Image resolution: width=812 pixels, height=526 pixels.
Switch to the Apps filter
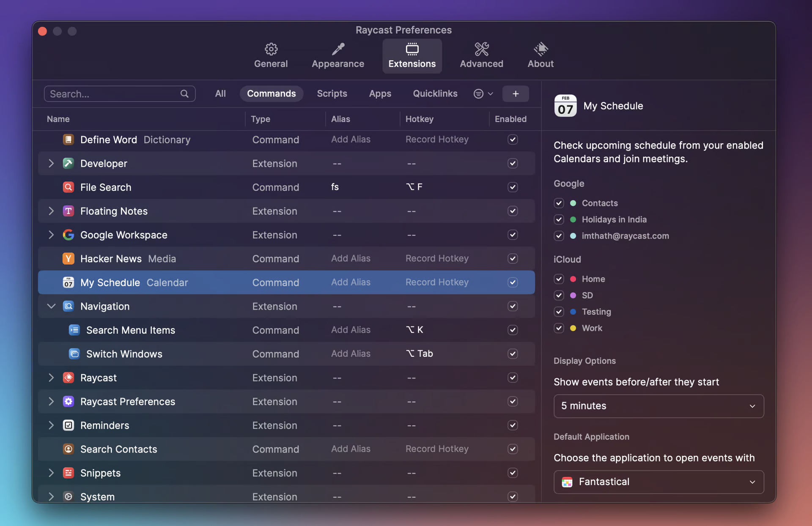pyautogui.click(x=380, y=93)
